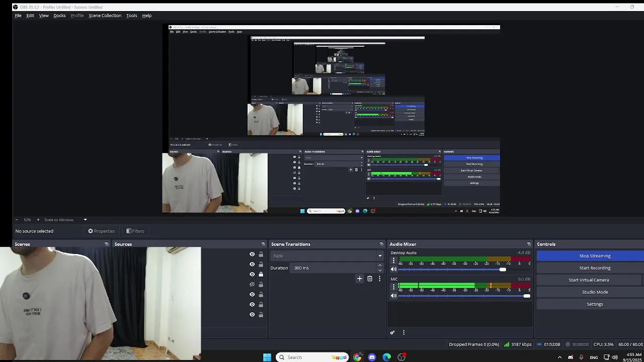Click the system tray microphone icon

click(581, 357)
